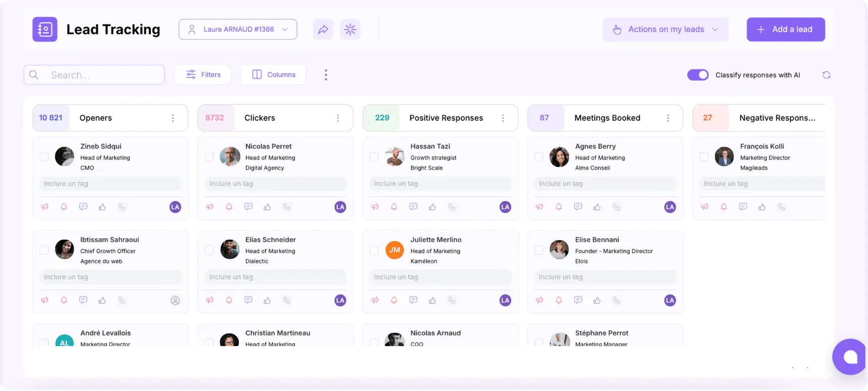This screenshot has height=391, width=868.
Task: Open Positive Responses column options menu
Action: pyautogui.click(x=503, y=118)
